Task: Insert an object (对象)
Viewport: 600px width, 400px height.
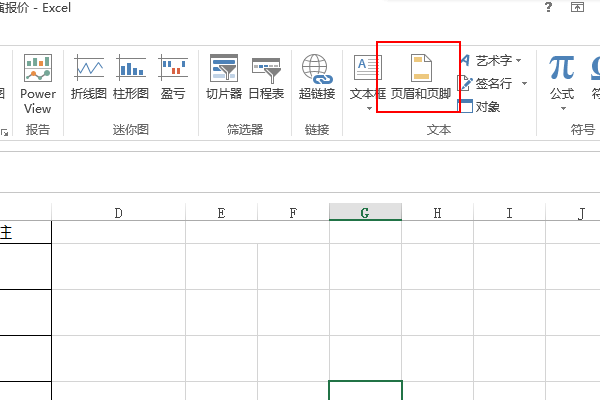Action: click(x=479, y=106)
